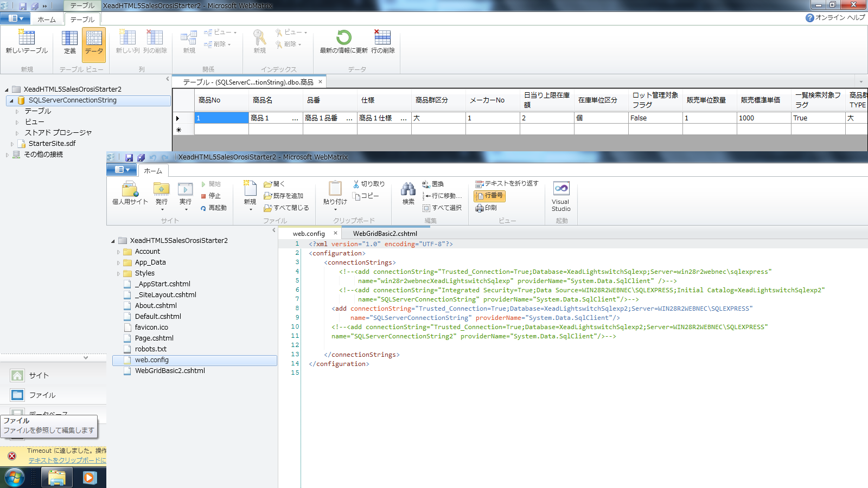The image size is (868, 488).
Task: Click 切り取り cut button
Action: click(368, 184)
